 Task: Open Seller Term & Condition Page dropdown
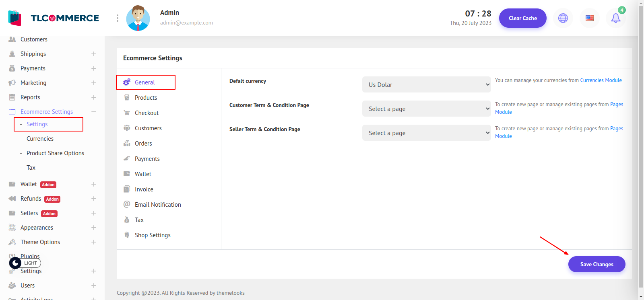[x=426, y=133]
